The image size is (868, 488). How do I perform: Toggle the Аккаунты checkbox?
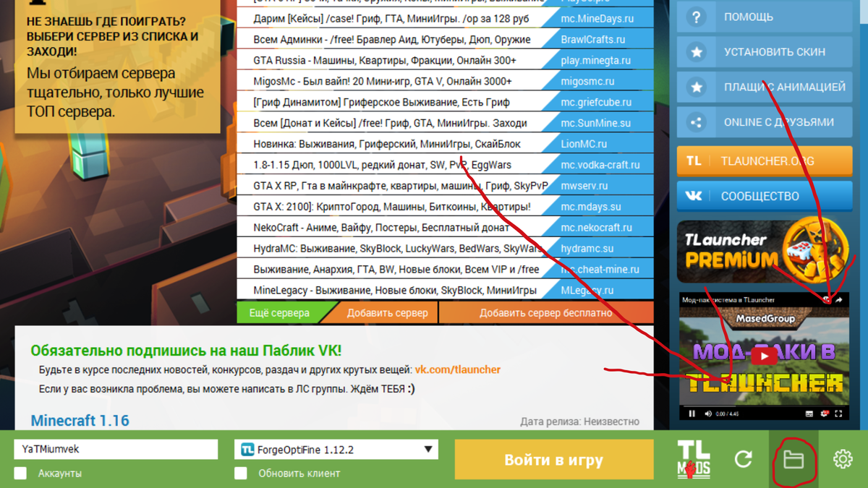(x=20, y=473)
